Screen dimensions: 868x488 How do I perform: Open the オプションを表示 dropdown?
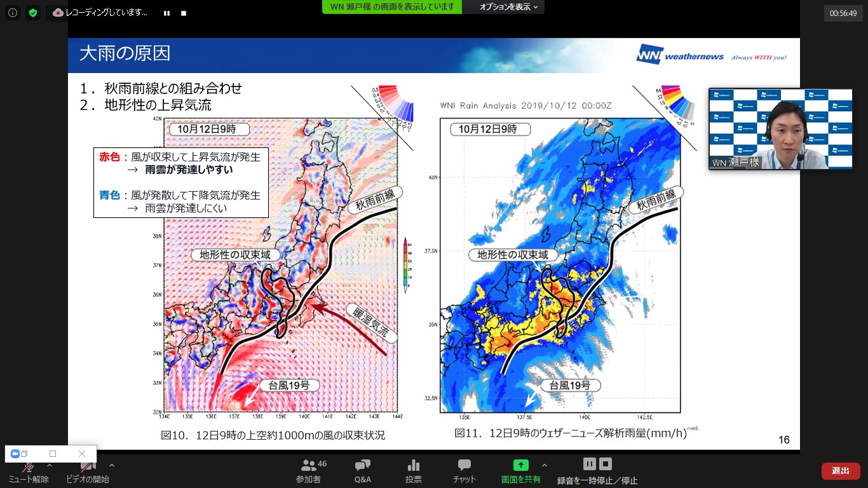(x=508, y=7)
